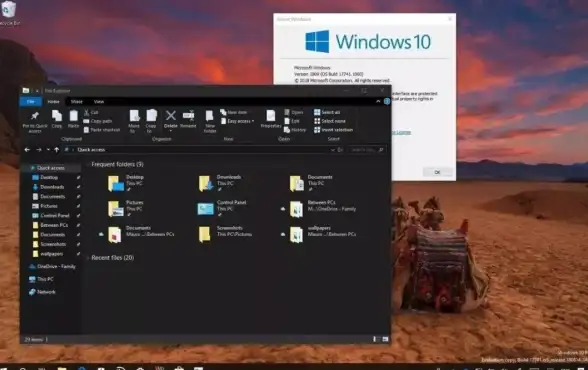Select Control Panel in Frequent folders
The width and height of the screenshot is (588, 370).
point(222,208)
